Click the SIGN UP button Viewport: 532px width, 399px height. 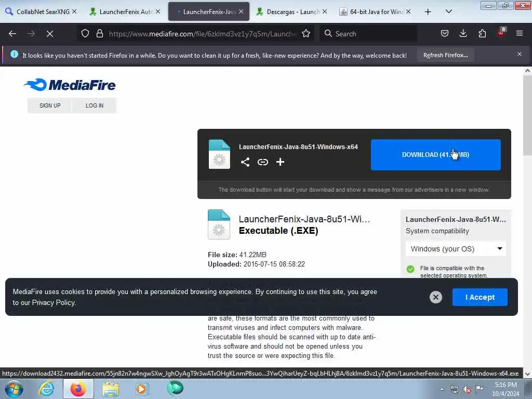(x=50, y=105)
